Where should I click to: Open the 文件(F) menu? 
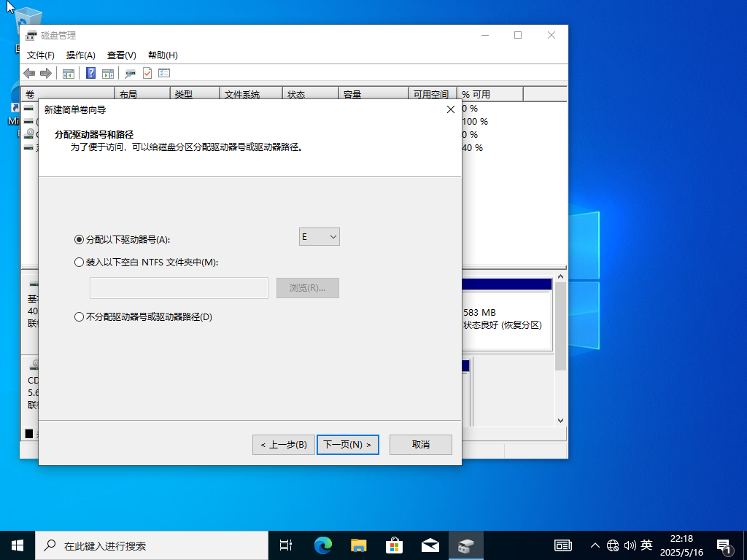(41, 55)
